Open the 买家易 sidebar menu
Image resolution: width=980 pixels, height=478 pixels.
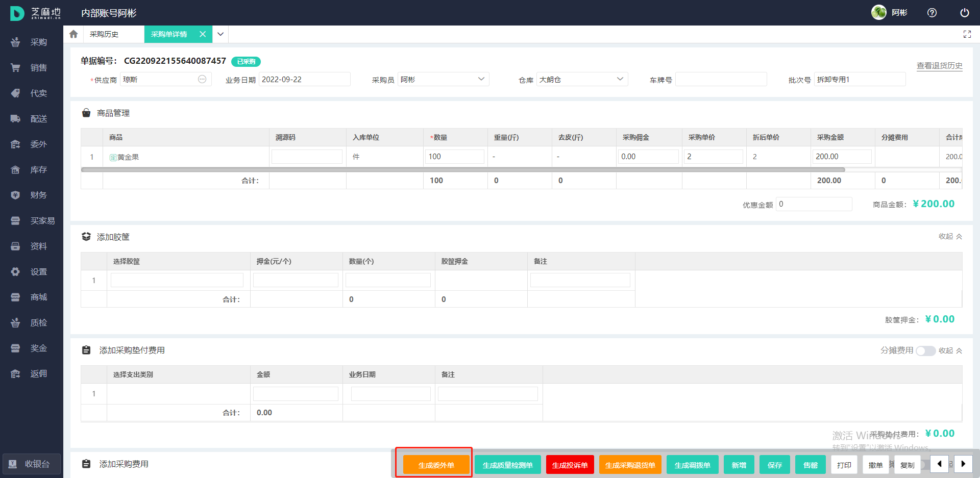coord(32,221)
